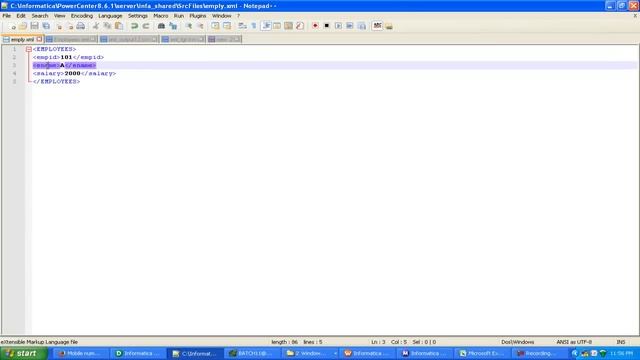
Task: Click 'Dos\Windows' line ending status field
Action: click(x=517, y=342)
